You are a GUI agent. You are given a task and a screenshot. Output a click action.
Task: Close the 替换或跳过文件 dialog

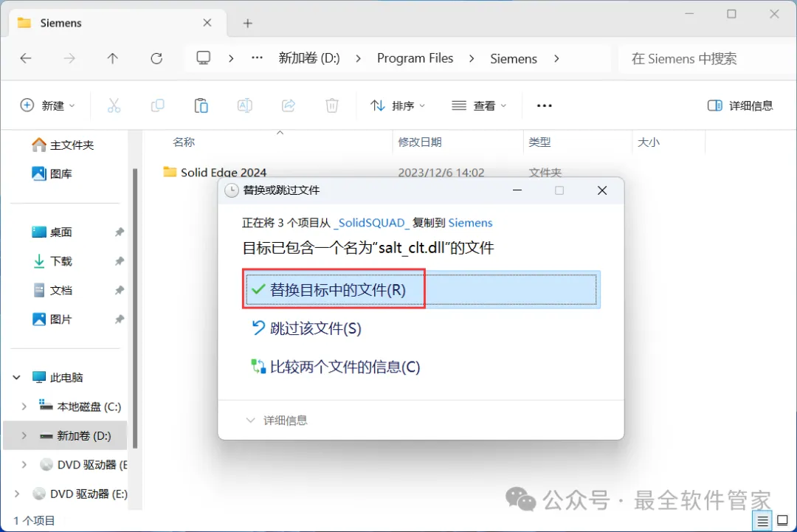click(x=602, y=190)
